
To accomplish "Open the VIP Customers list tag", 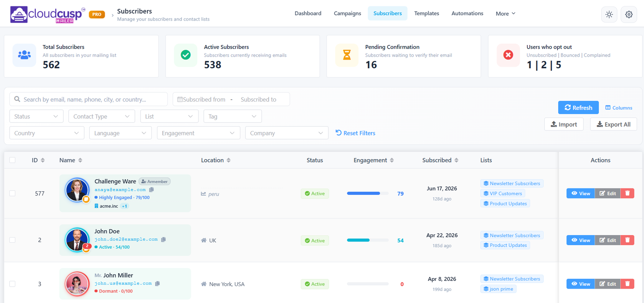I will coord(503,193).
